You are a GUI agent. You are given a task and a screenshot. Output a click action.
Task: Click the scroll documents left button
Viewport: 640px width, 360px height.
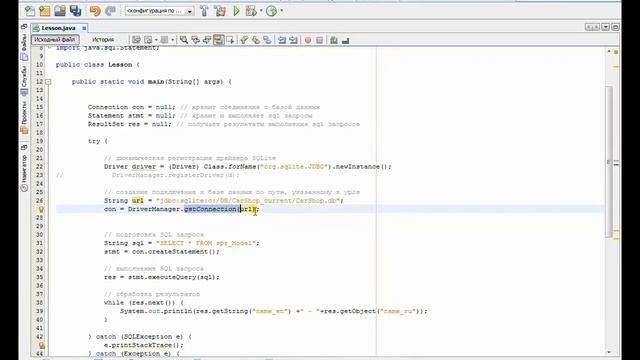[589, 27]
